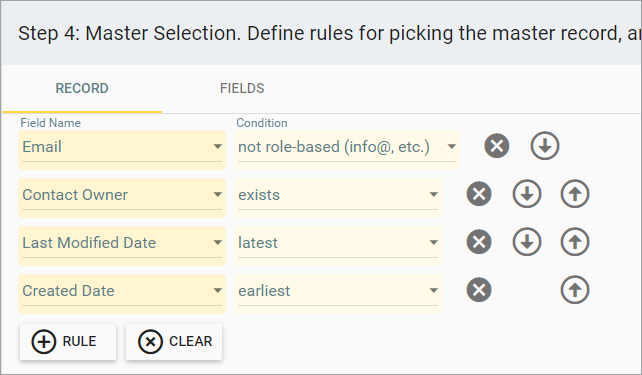Move Last Modified Date rule up

tap(575, 242)
